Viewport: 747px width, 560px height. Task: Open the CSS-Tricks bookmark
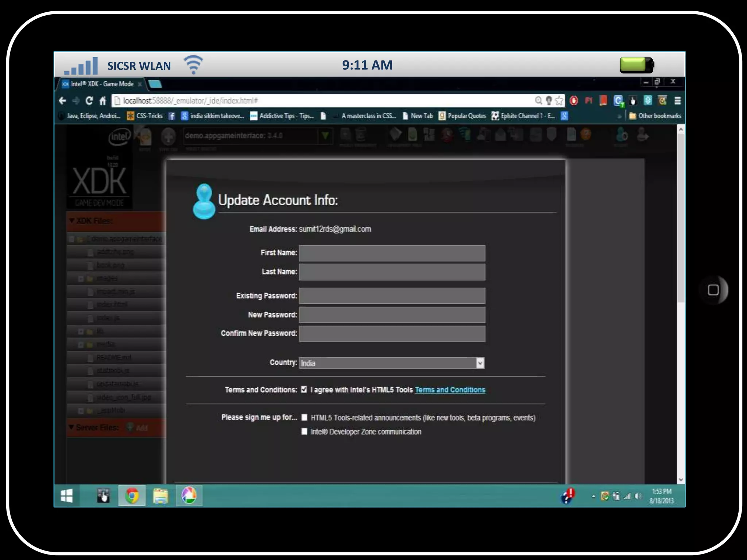click(x=145, y=116)
